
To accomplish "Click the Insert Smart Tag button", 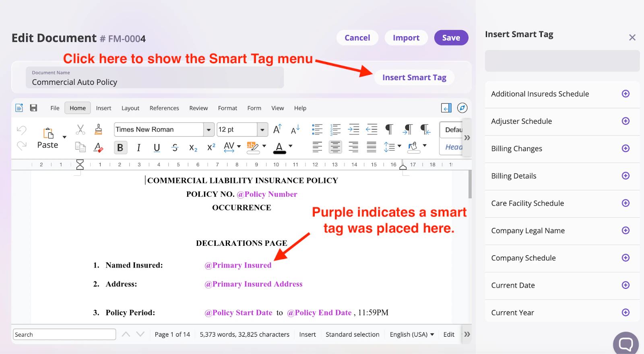I will tap(414, 78).
